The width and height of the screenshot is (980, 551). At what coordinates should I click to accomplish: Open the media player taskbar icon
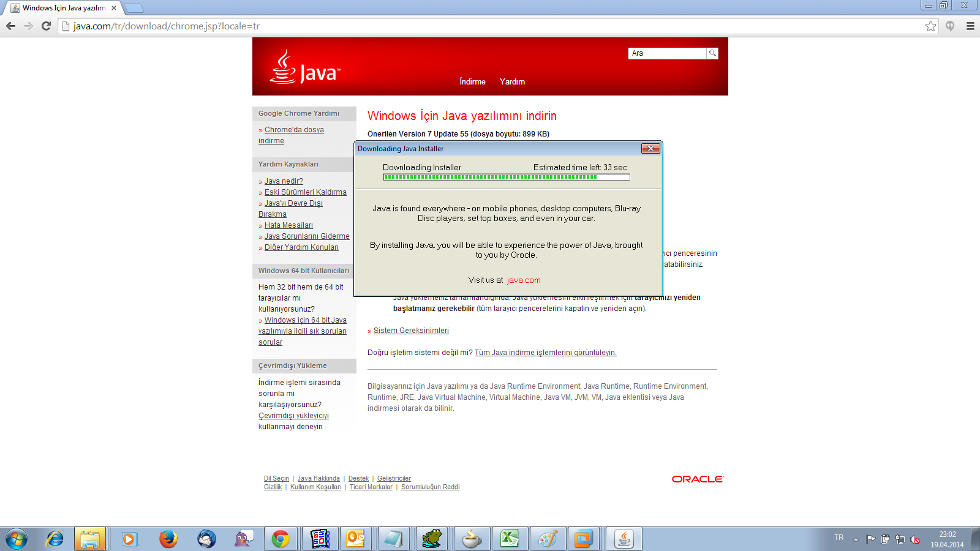click(x=129, y=539)
